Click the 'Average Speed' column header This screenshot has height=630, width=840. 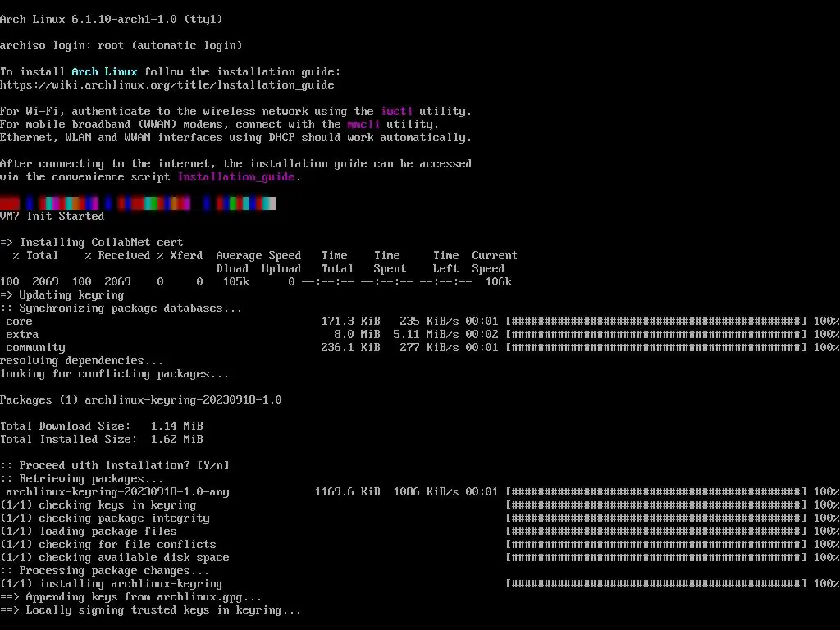pos(258,256)
